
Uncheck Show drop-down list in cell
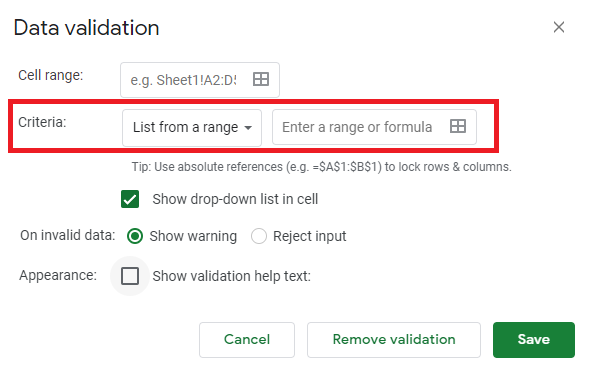[x=130, y=199]
